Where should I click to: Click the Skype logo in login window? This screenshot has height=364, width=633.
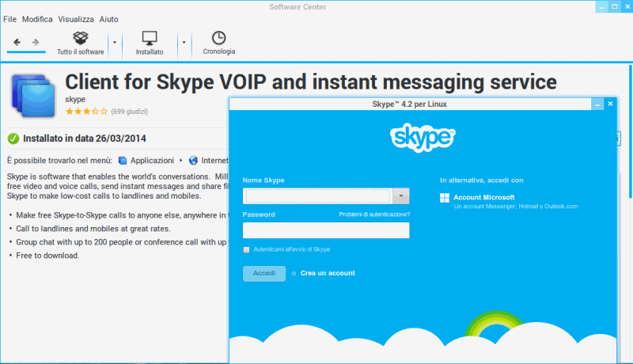point(423,138)
